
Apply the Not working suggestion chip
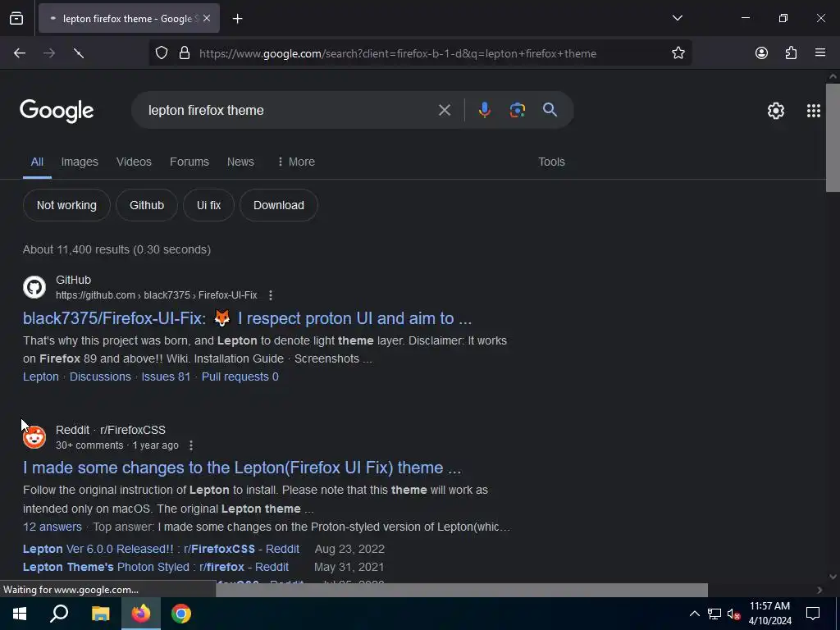click(66, 205)
